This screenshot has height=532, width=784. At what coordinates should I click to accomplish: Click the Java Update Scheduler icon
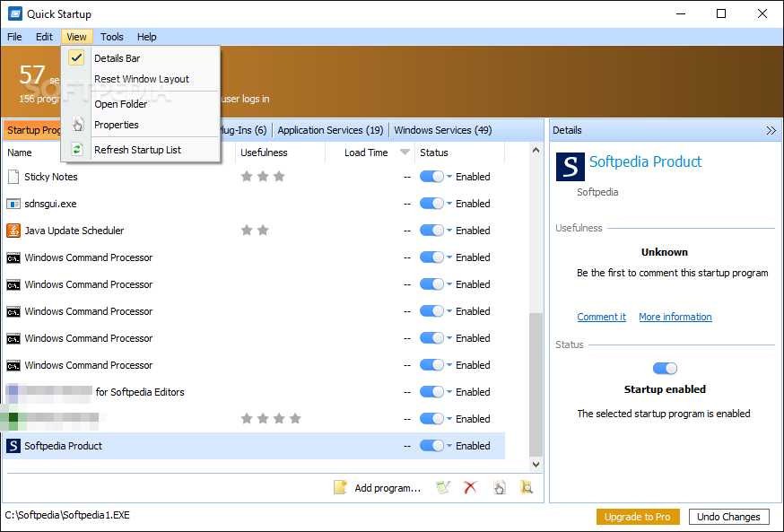(13, 231)
